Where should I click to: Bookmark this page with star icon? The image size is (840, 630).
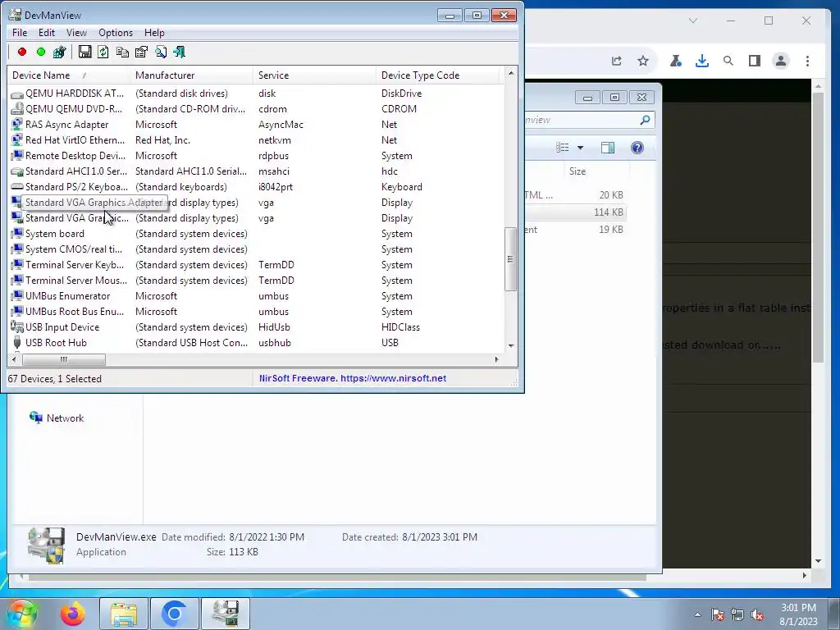tap(643, 61)
